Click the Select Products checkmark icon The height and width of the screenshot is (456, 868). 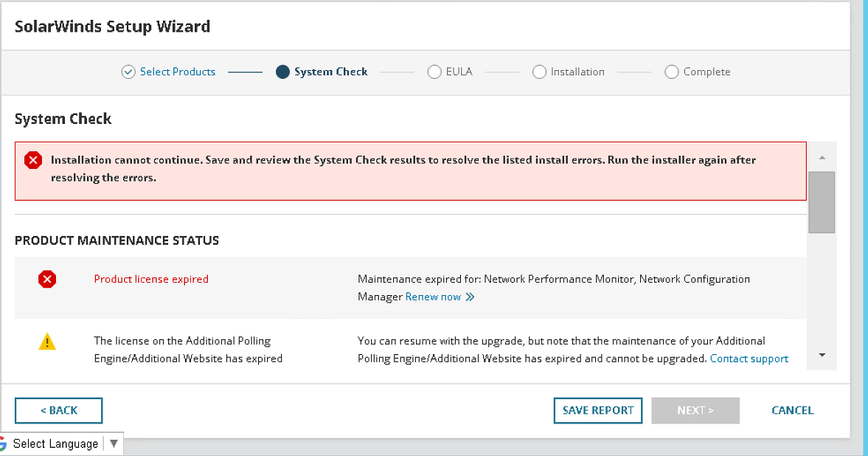128,72
